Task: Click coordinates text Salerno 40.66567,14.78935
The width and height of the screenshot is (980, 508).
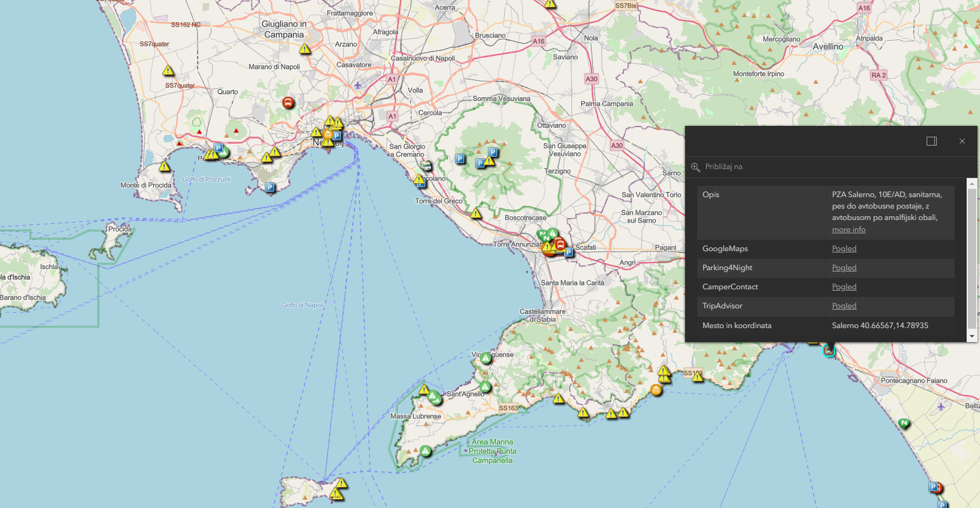Action: point(880,326)
